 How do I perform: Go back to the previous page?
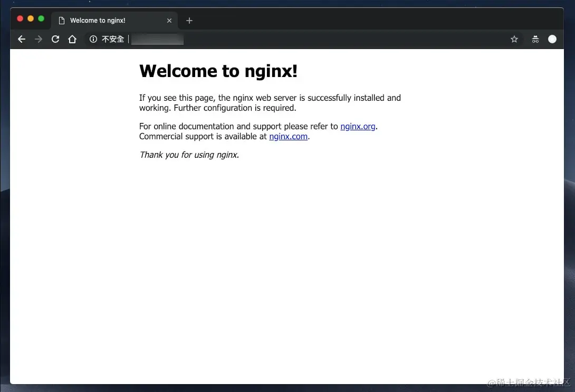22,39
